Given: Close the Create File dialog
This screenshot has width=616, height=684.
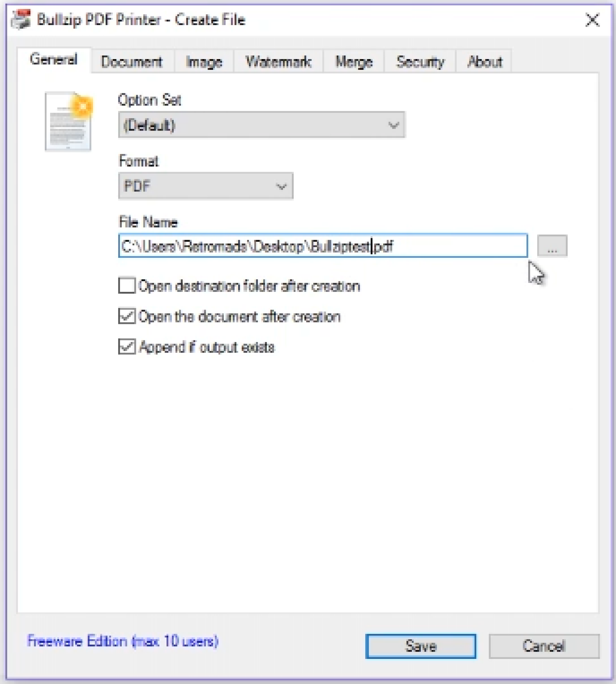Looking at the screenshot, I should click(x=592, y=20).
